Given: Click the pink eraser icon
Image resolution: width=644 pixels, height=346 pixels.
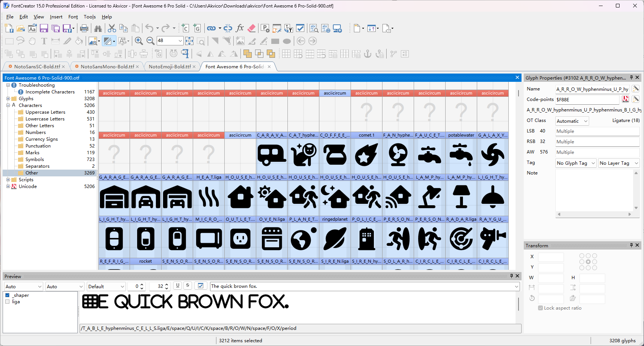Looking at the screenshot, I should pos(252,28).
